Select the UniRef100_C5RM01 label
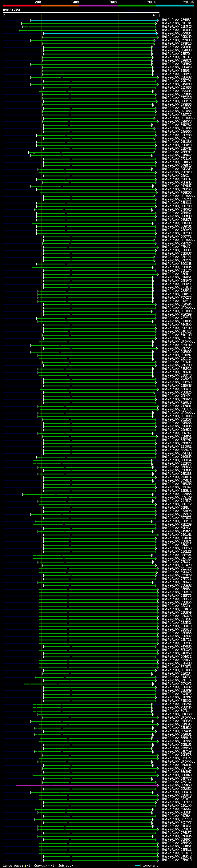Image resolution: width=197 pixels, height=868 pixels. [x=177, y=436]
